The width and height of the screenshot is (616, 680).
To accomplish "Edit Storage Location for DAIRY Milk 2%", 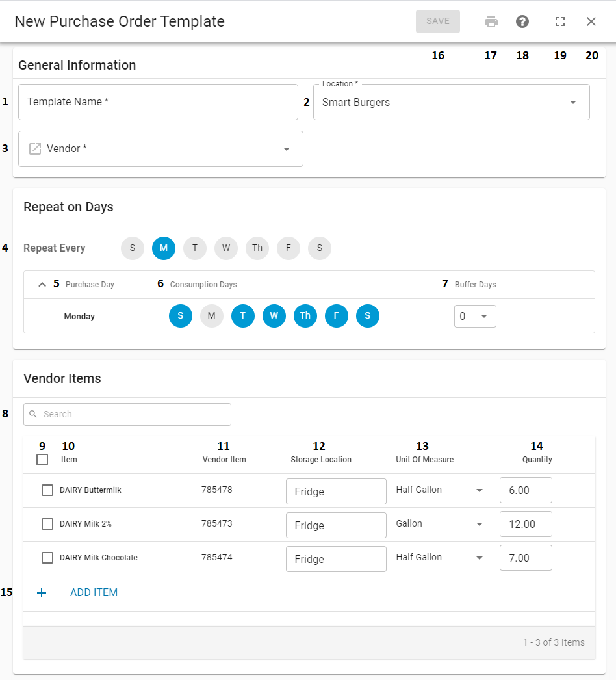I will pyautogui.click(x=336, y=525).
